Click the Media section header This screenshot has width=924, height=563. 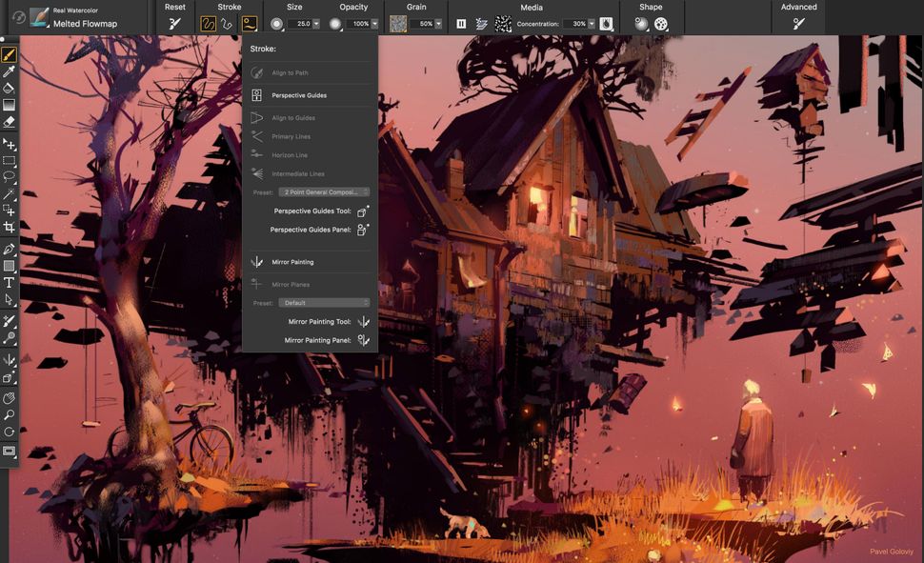click(x=532, y=7)
